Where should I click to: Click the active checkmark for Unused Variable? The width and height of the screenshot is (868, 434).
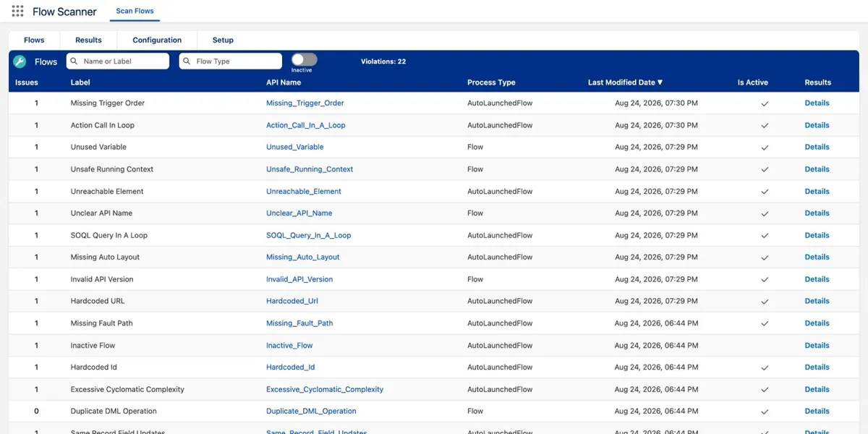[x=765, y=148]
